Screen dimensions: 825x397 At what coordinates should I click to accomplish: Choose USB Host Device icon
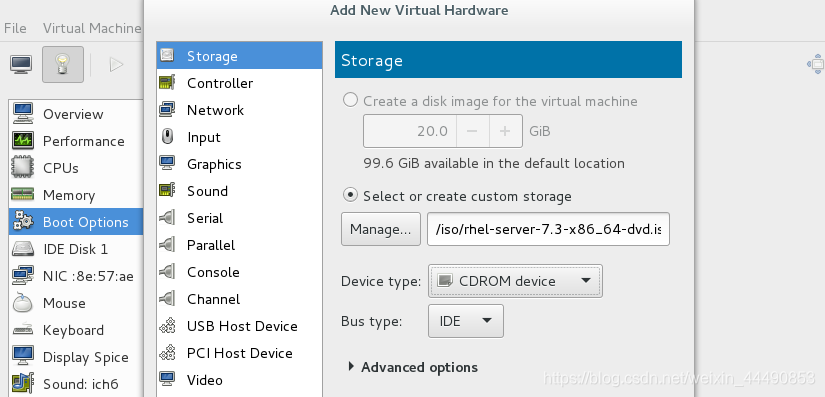167,326
